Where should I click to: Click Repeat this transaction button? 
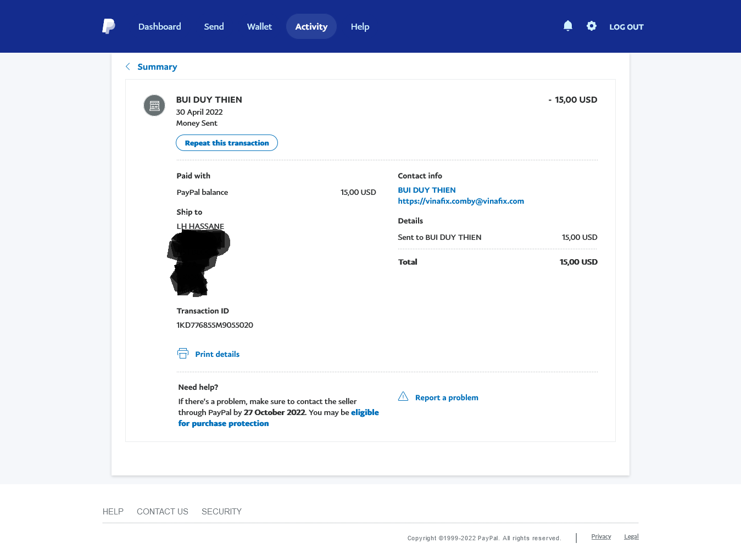pyautogui.click(x=227, y=143)
